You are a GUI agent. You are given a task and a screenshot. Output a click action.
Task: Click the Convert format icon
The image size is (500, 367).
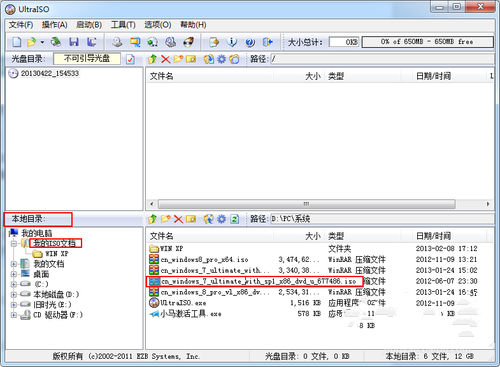tap(135, 42)
